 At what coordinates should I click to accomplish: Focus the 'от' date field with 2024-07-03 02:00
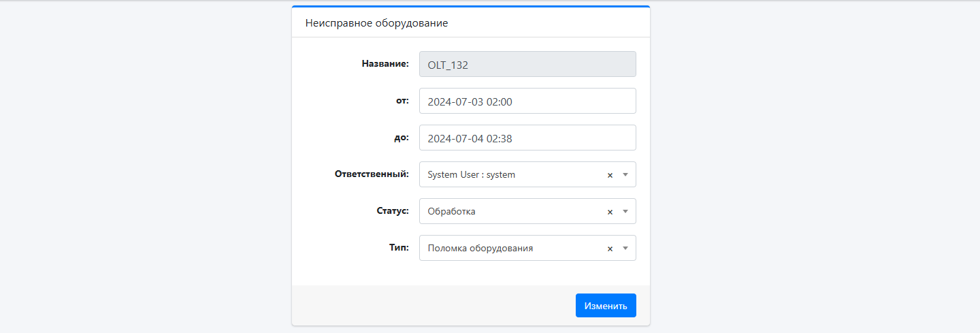pyautogui.click(x=527, y=101)
